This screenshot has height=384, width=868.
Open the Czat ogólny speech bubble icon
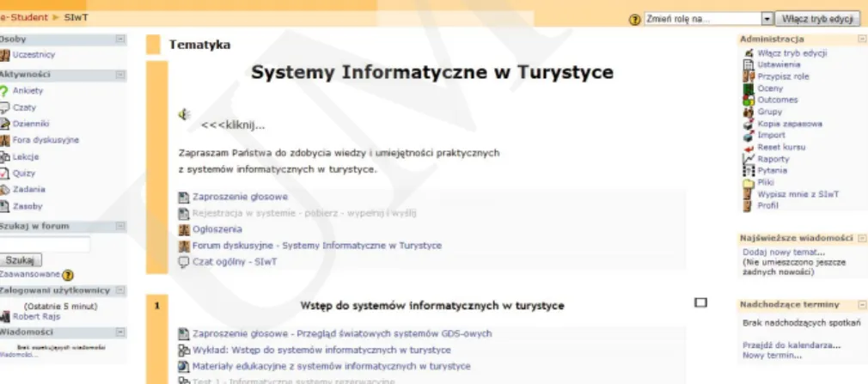(184, 262)
